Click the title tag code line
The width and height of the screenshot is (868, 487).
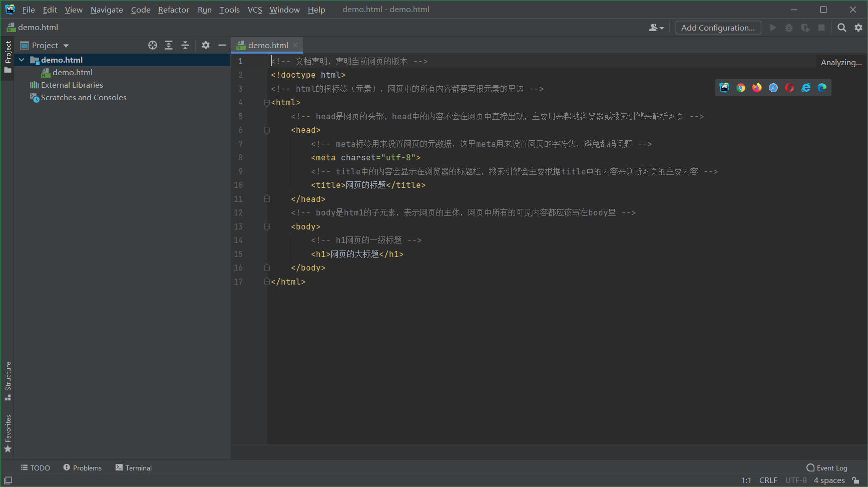(368, 185)
